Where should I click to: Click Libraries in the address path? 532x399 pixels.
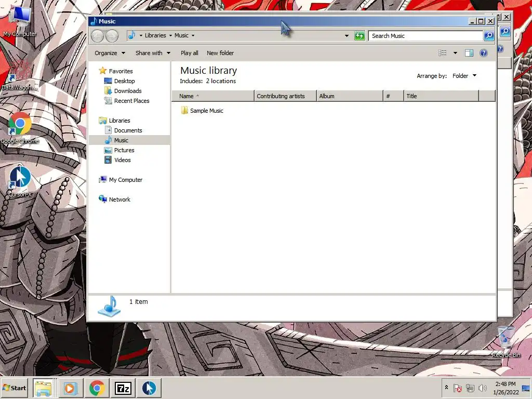tap(155, 35)
